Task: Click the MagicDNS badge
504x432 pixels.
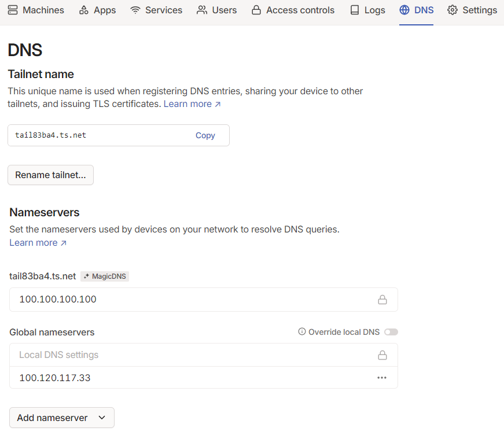Action: 105,276
